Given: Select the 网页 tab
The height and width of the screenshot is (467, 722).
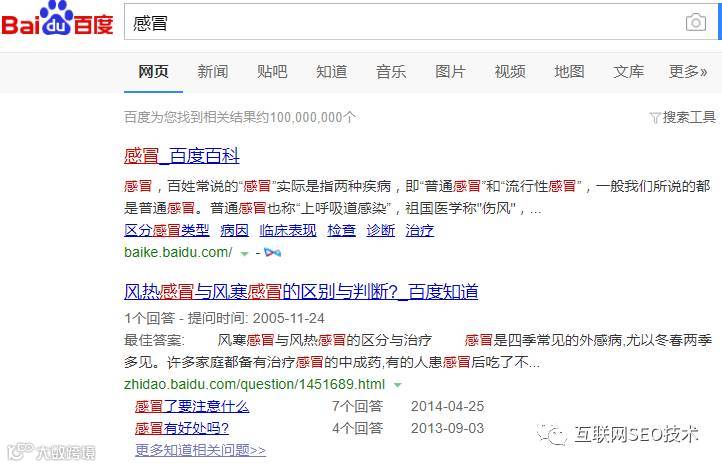Looking at the screenshot, I should (x=153, y=72).
